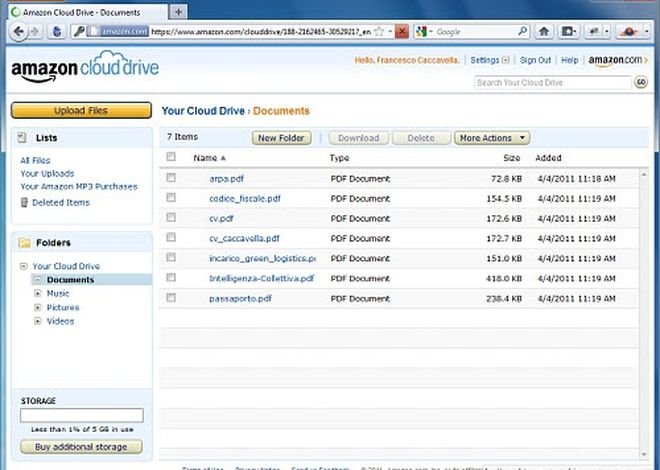Image resolution: width=660 pixels, height=470 pixels.
Task: Click the browser address bar URL
Action: (x=261, y=32)
